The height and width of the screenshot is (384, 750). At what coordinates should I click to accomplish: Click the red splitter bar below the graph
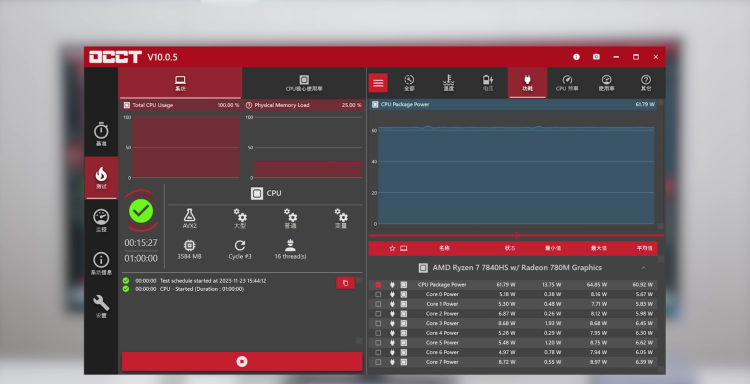pos(516,235)
